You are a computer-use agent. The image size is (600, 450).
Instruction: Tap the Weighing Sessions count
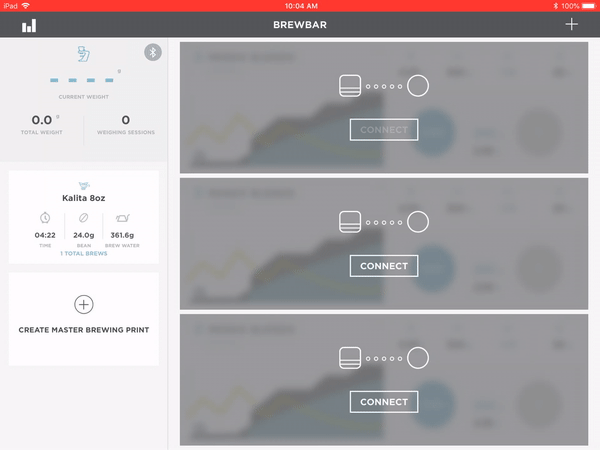(125, 121)
